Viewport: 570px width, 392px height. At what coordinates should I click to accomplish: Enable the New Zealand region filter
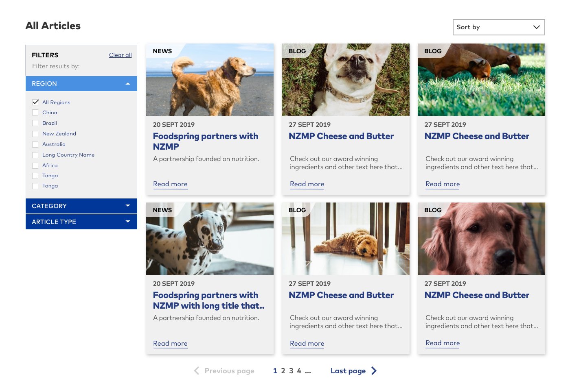35,134
